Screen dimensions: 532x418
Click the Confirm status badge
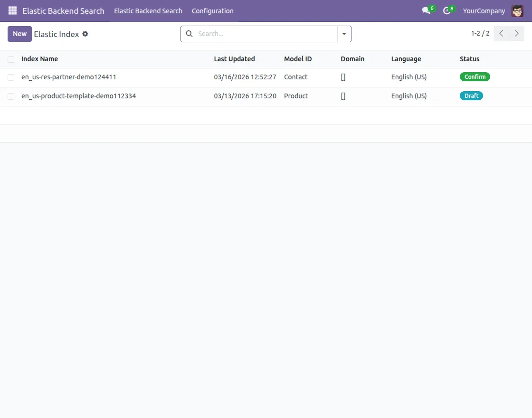tap(475, 76)
